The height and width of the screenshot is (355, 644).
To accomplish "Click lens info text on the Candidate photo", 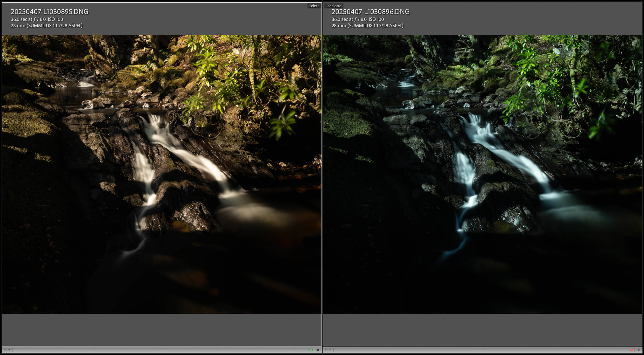I will tap(367, 26).
